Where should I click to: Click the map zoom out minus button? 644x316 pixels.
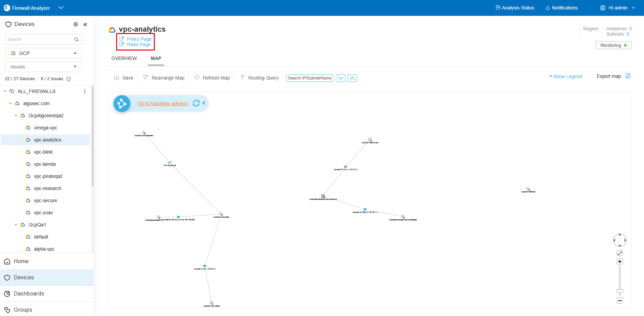620,301
